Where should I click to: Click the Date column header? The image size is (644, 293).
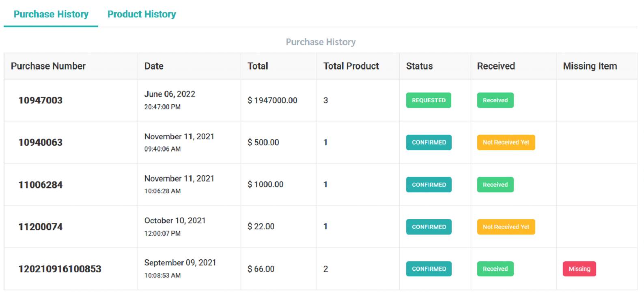pos(154,66)
